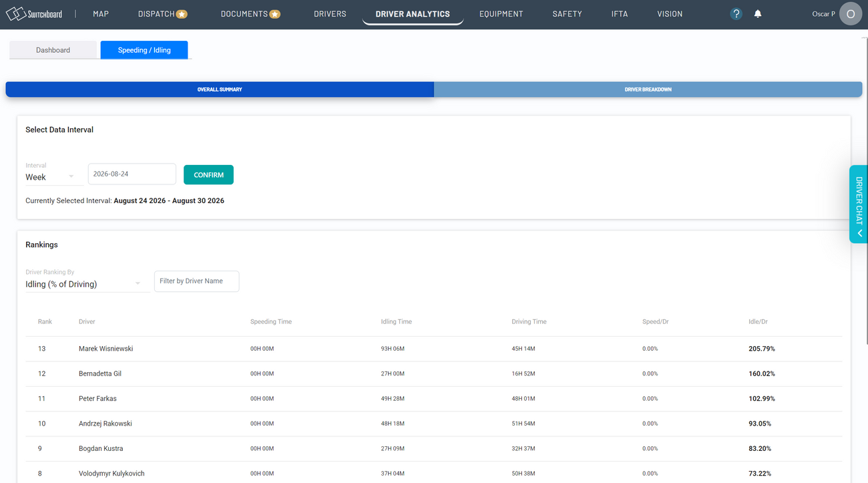Click driving time 51H 54M
Viewport: 868px width, 483px height.
point(523,424)
